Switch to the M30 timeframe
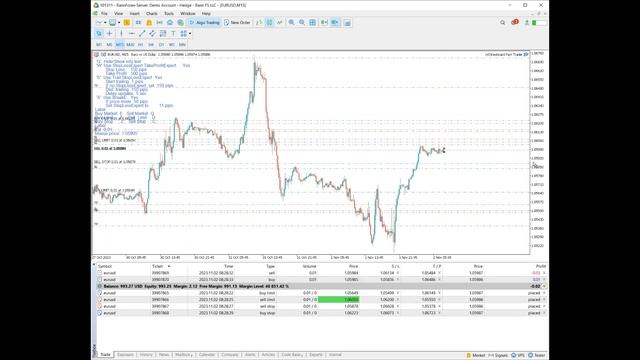This screenshot has height=360, width=640. (x=130, y=44)
